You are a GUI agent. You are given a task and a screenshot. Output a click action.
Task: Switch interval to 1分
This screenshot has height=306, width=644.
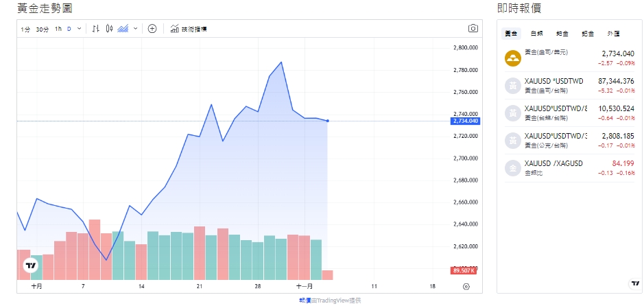click(x=25, y=30)
